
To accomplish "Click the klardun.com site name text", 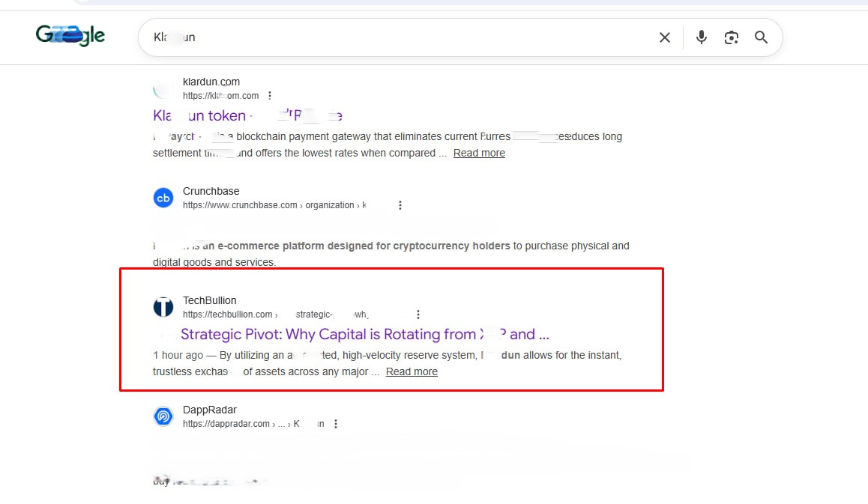I will click(211, 82).
